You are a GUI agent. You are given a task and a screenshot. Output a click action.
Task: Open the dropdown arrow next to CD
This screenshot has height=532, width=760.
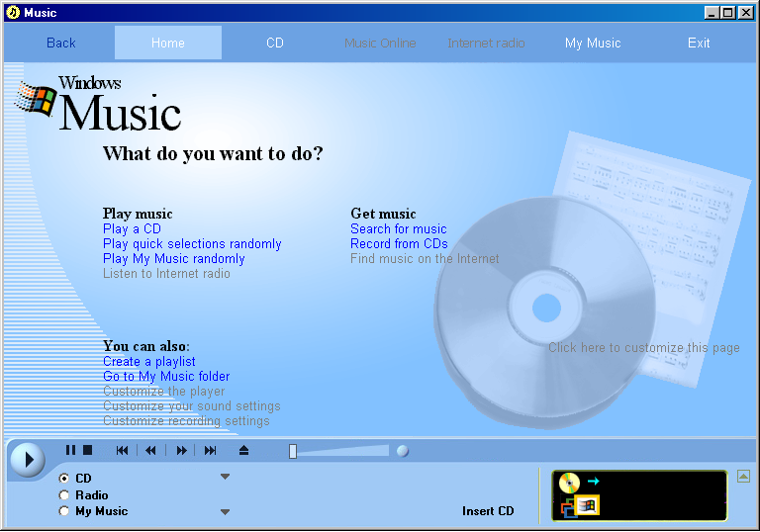pos(225,477)
